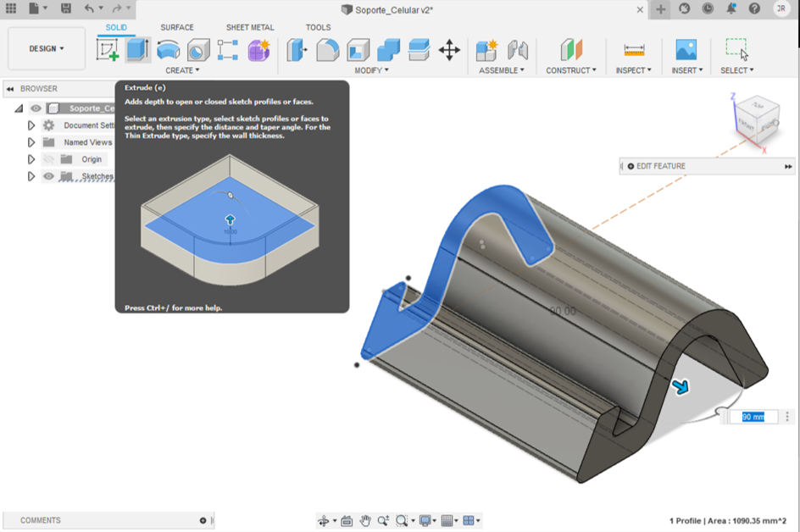
Task: Activate the Zoom tool in navigation bar
Action: point(383,521)
